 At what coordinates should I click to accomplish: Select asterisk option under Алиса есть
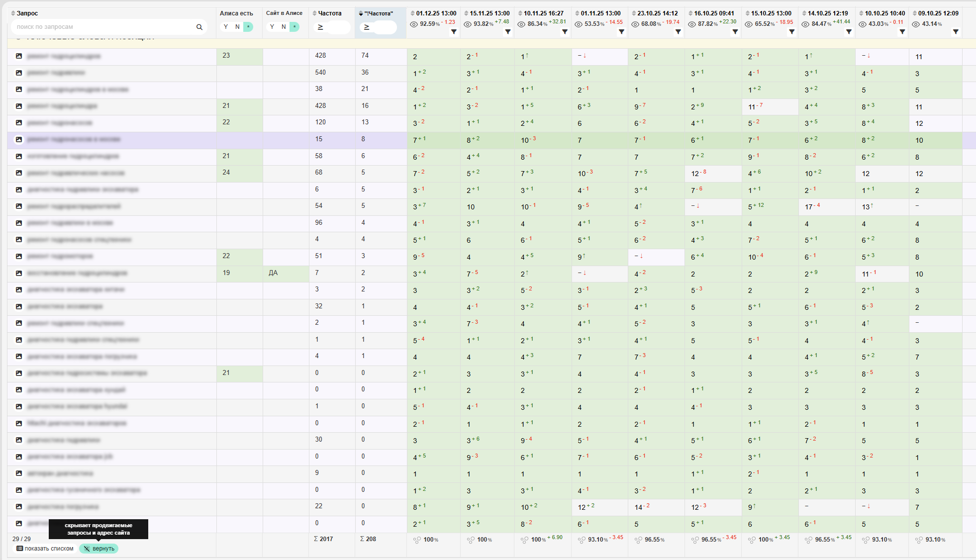(x=248, y=27)
